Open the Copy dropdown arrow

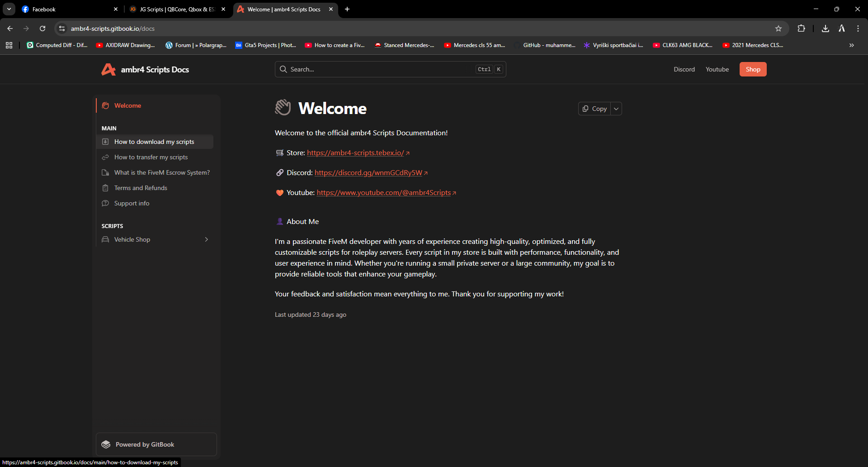[x=616, y=109]
